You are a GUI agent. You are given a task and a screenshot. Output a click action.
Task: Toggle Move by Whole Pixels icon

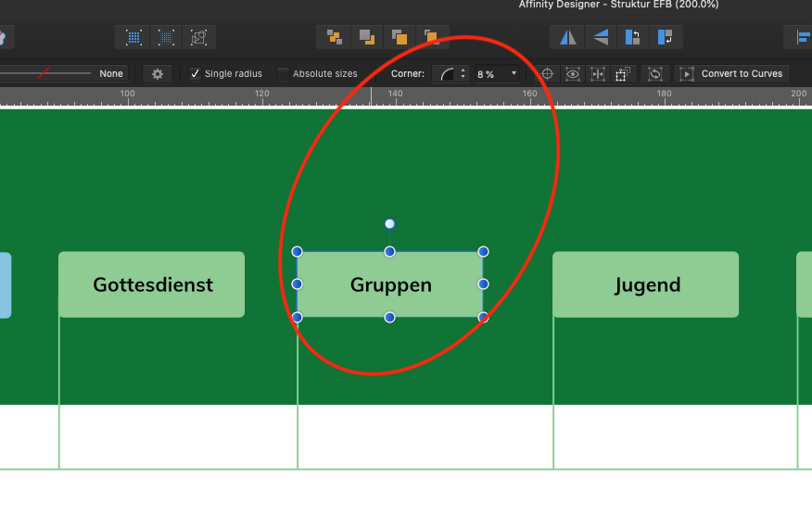(166, 37)
